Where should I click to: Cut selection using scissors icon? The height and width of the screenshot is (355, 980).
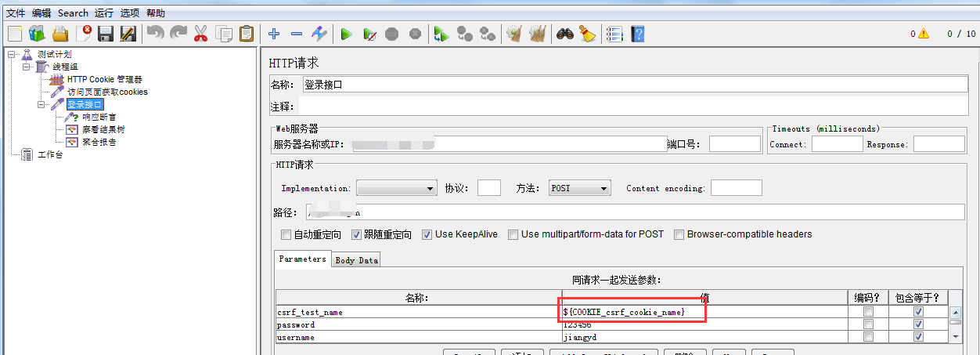[x=201, y=34]
